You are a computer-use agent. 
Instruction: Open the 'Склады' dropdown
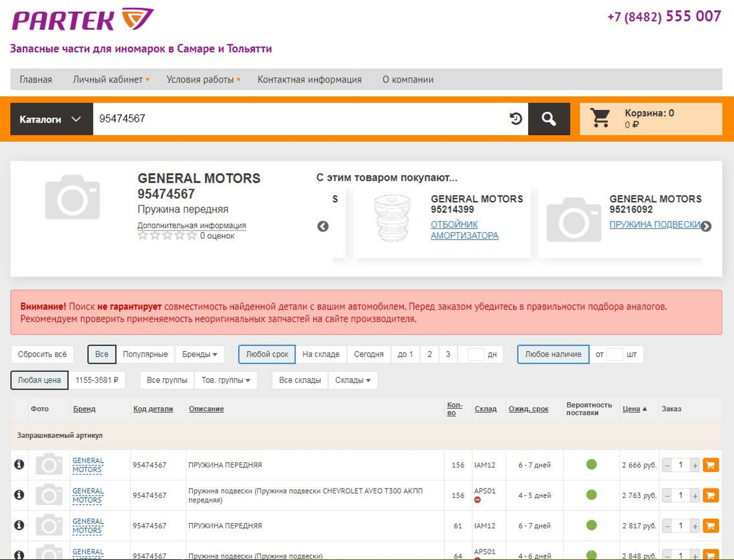pyautogui.click(x=352, y=380)
